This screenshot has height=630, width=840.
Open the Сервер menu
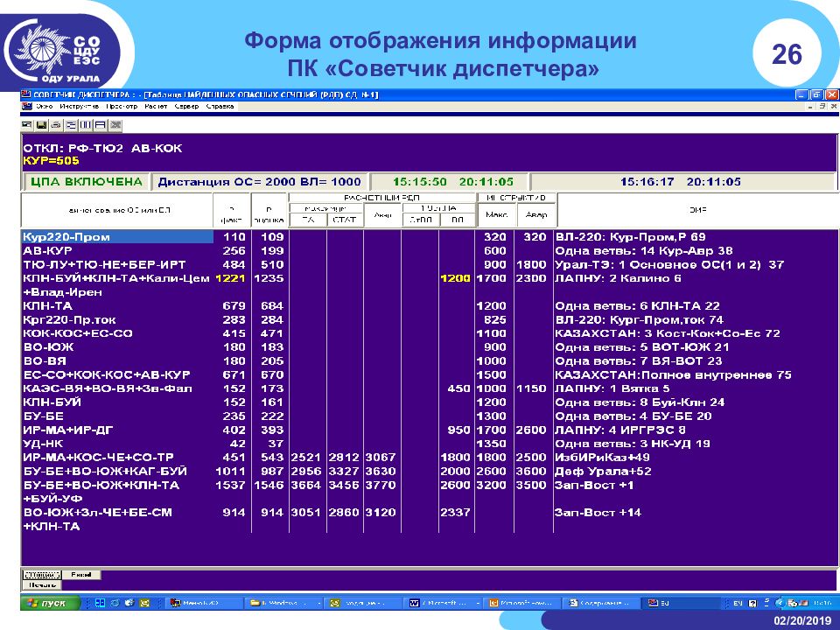click(x=186, y=106)
